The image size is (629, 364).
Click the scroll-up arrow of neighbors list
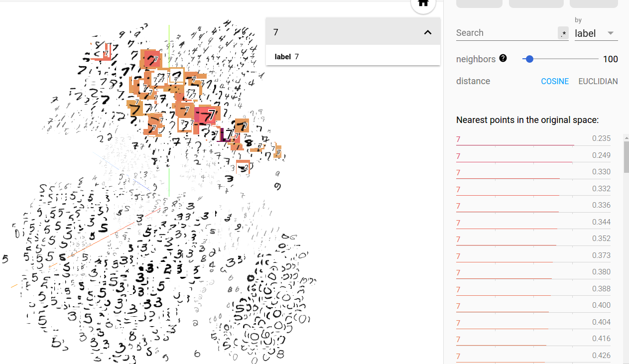(x=626, y=137)
